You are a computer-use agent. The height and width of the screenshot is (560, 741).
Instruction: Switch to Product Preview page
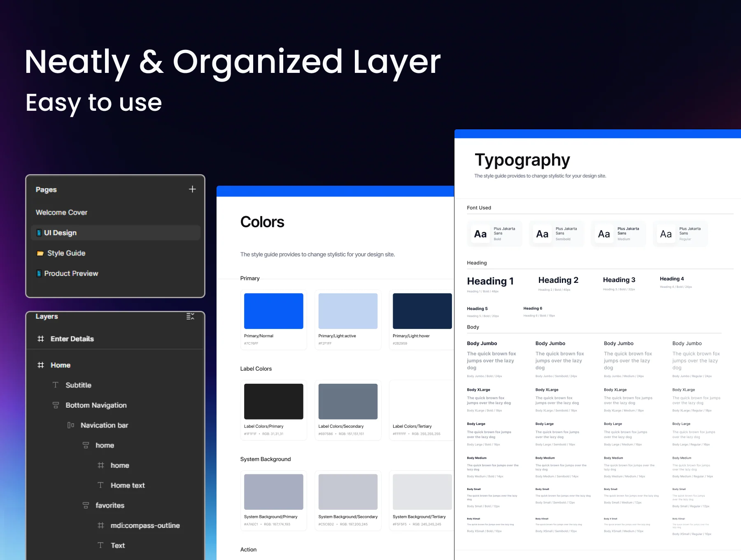(x=71, y=273)
